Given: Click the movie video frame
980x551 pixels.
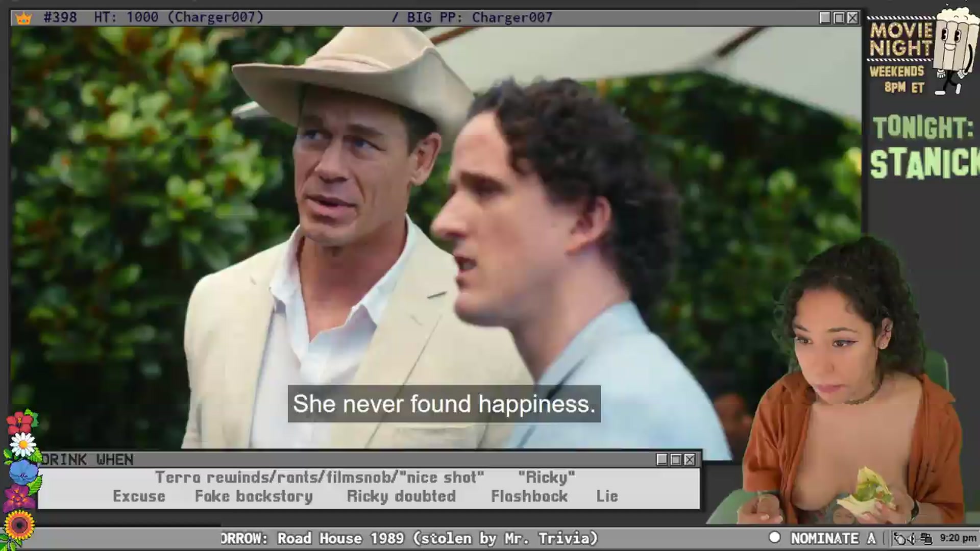Looking at the screenshot, I should pyautogui.click(x=435, y=238).
